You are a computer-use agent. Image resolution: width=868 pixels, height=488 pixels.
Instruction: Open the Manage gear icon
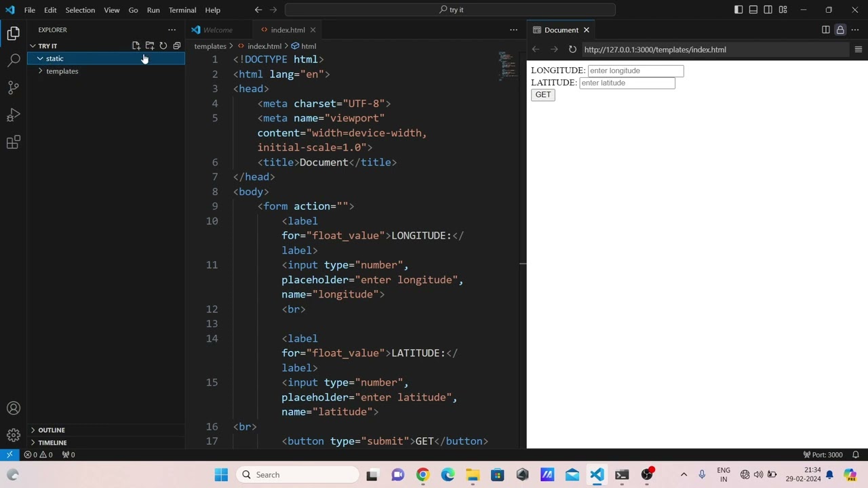point(14,435)
